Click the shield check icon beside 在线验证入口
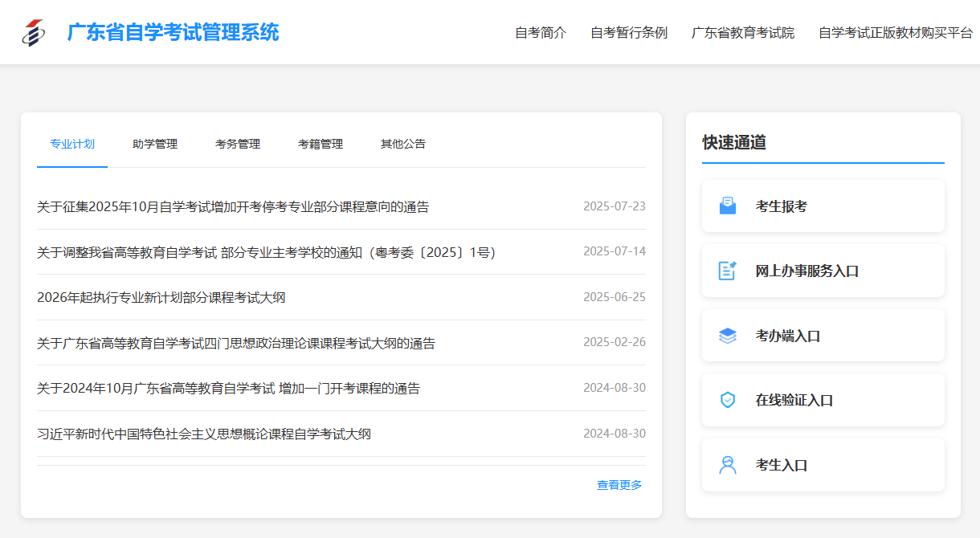 tap(727, 400)
